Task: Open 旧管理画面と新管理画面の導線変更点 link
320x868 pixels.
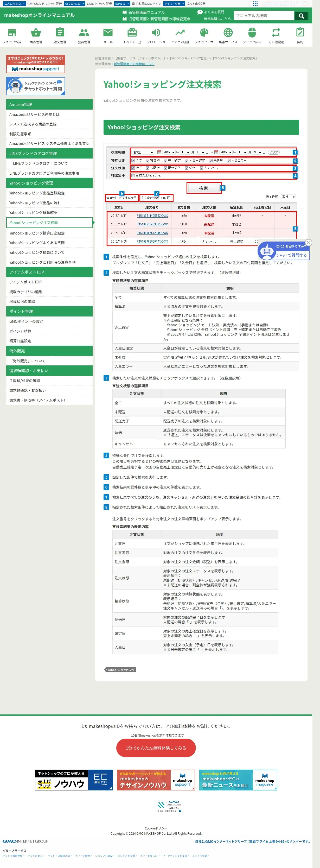Action: coord(159,19)
